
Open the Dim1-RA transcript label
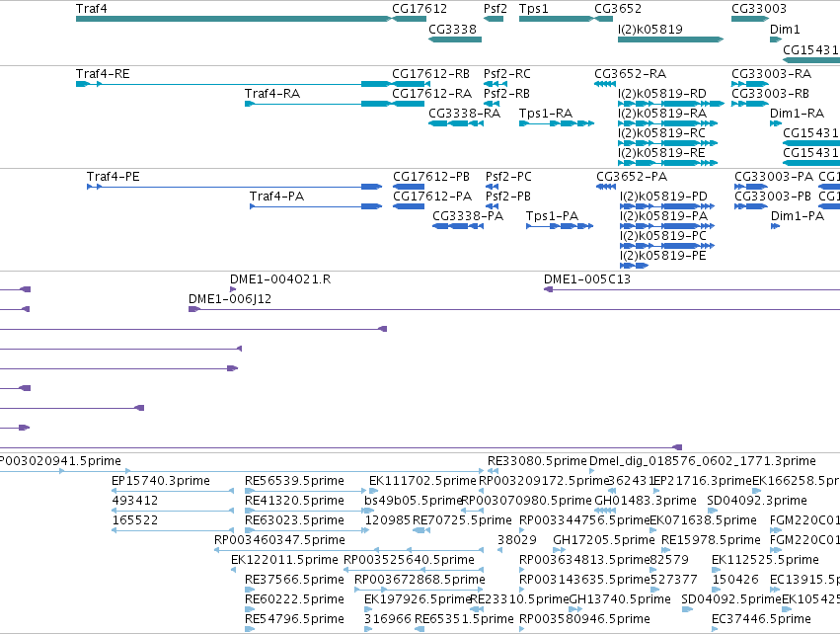(x=797, y=114)
